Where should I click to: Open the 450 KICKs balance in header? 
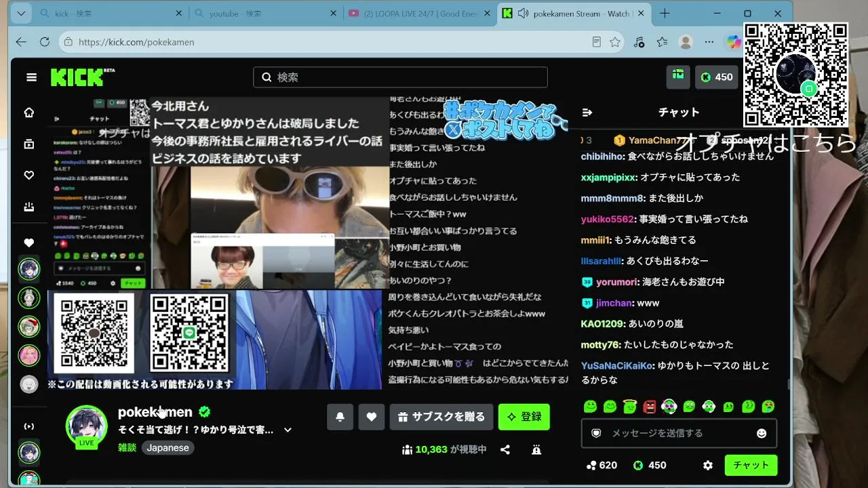coord(716,77)
